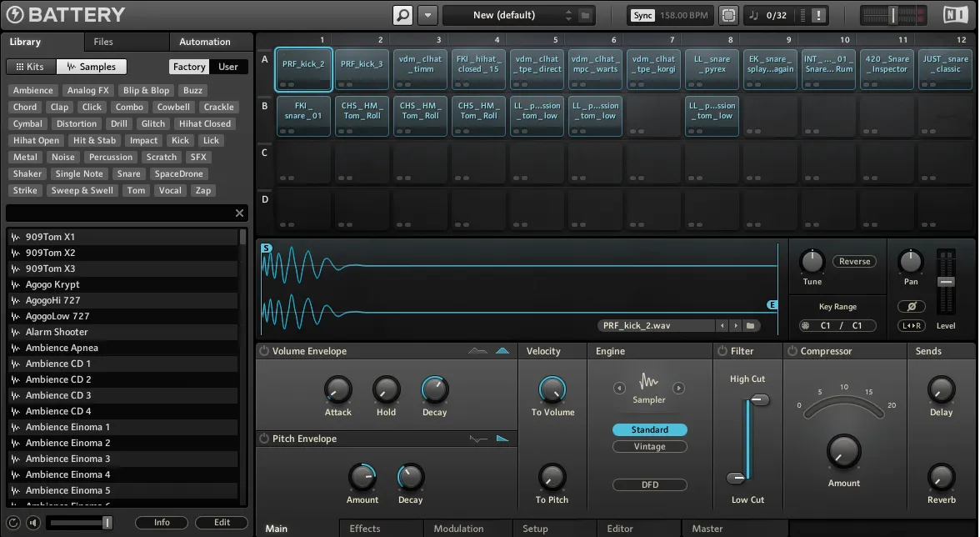980x537 pixels.
Task: Go to previous sample arrow
Action: point(722,326)
